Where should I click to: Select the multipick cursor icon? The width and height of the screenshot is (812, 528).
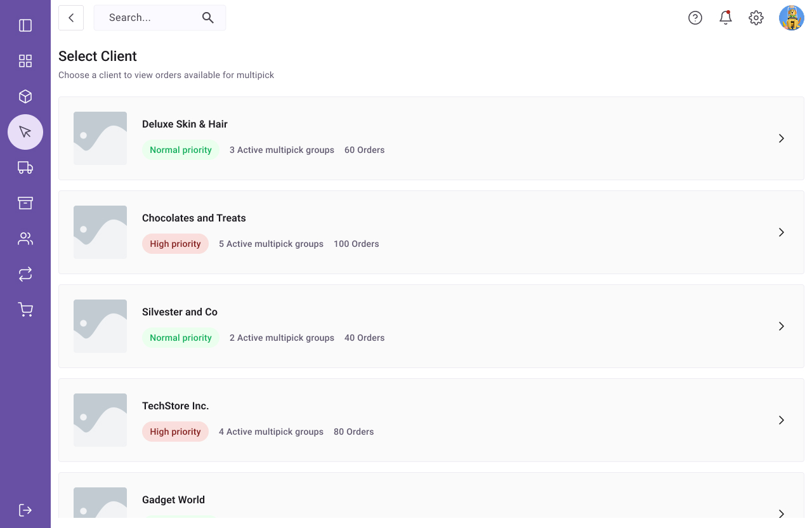(25, 132)
